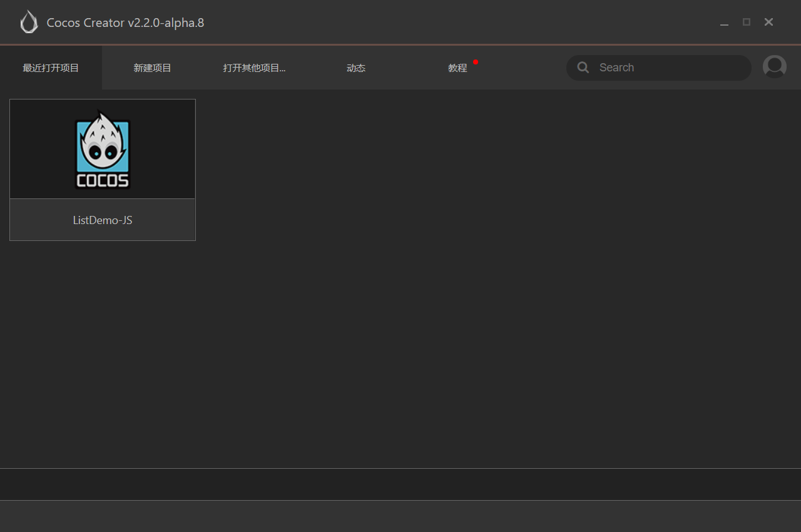The height and width of the screenshot is (532, 801).
Task: Click the magnifier search icon
Action: (x=583, y=68)
